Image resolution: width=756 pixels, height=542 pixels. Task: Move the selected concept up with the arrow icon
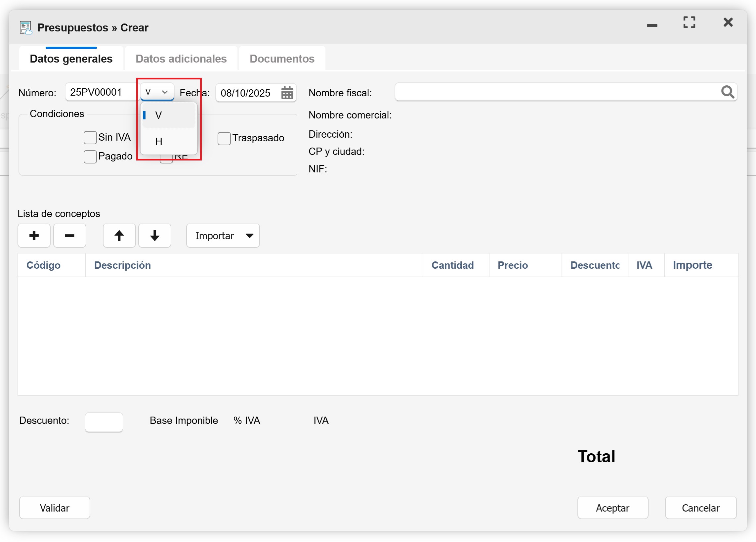119,236
